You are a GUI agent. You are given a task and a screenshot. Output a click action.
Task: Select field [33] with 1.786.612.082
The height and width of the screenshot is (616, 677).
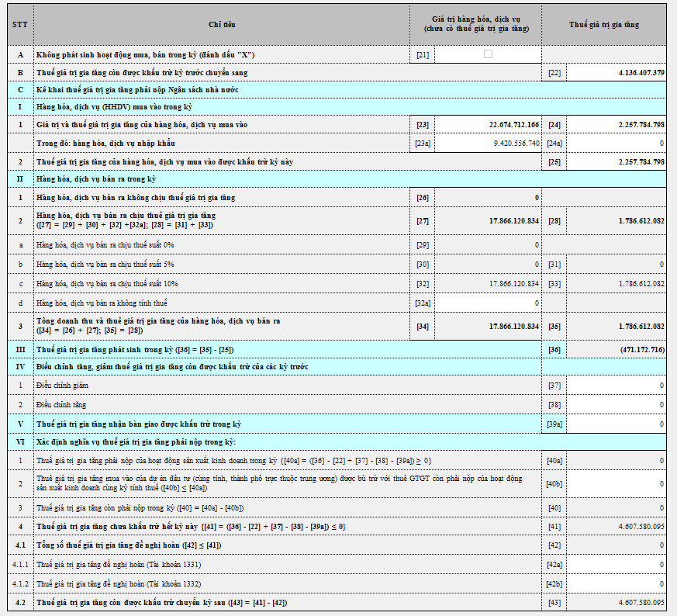616,284
